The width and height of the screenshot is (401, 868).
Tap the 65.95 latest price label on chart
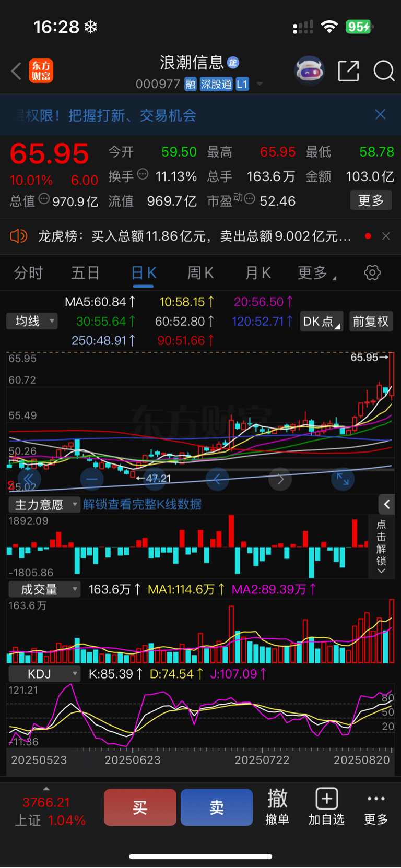pyautogui.click(x=370, y=358)
